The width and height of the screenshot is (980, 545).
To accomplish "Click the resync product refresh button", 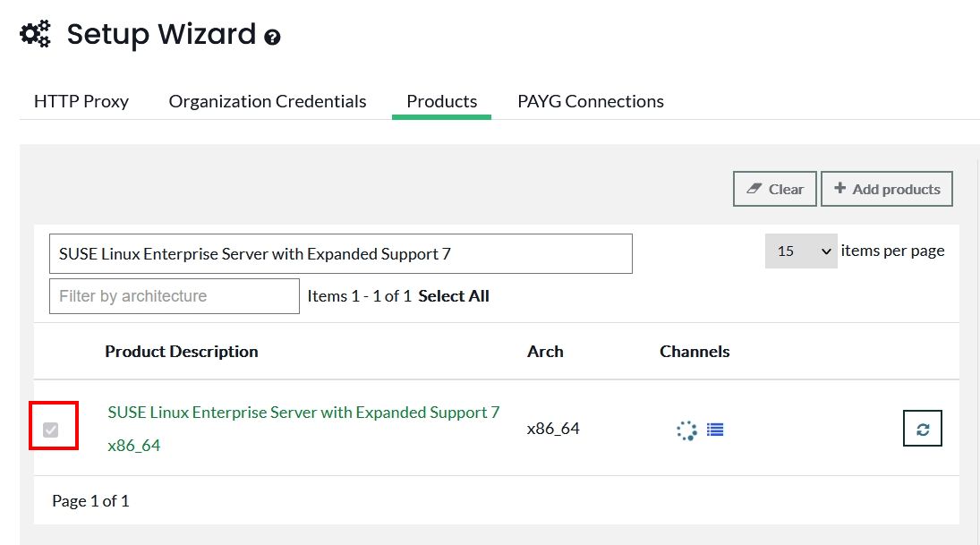I will 922,428.
